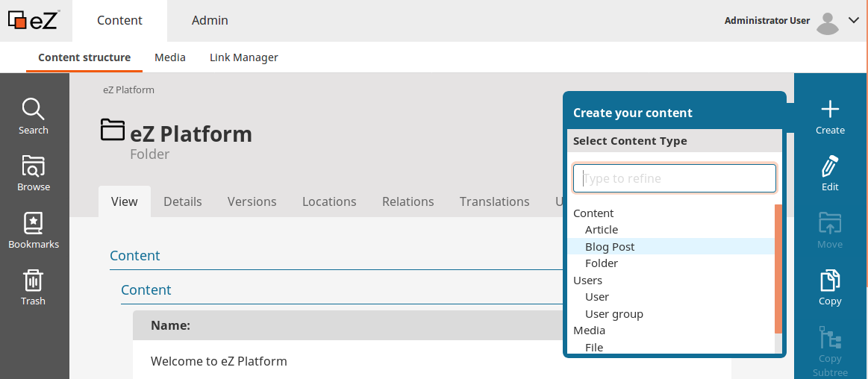Open the Relations tab

point(408,201)
